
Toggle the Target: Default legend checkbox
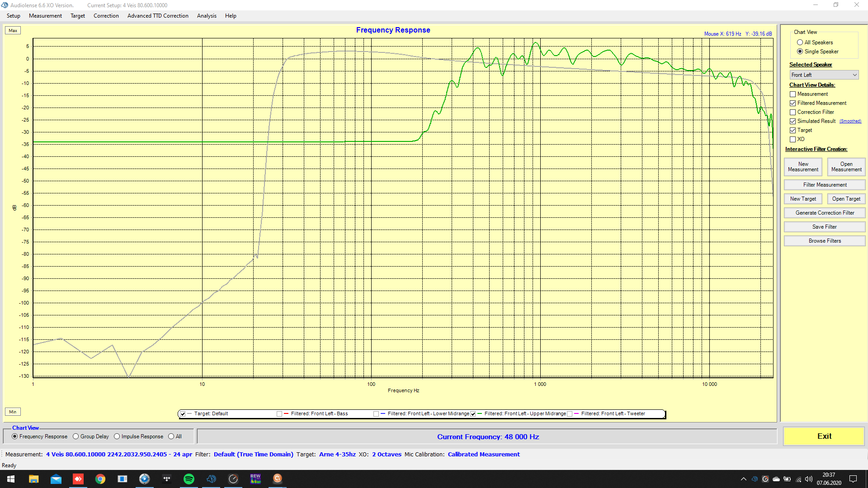(183, 414)
